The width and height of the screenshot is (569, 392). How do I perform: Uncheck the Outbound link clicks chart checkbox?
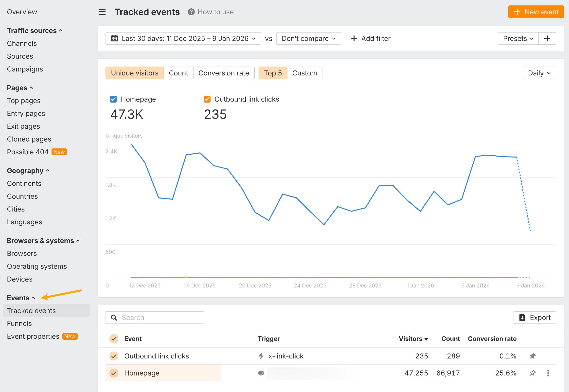pos(207,99)
